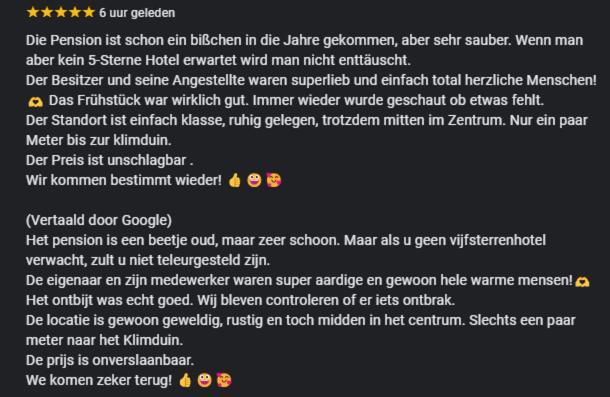Click the text 'De prijs is onverslaanbaar.'
610x397 pixels.
click(110, 360)
